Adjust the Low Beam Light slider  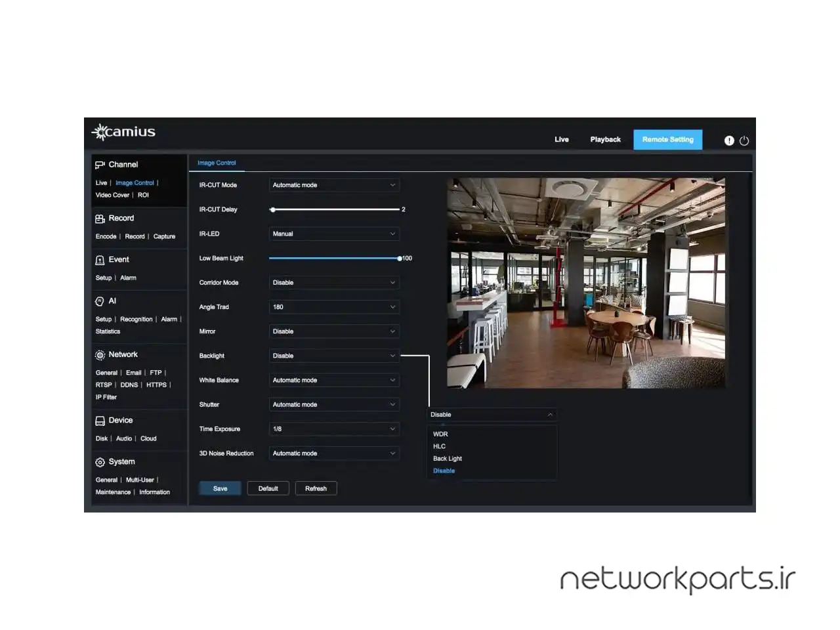tap(335, 259)
